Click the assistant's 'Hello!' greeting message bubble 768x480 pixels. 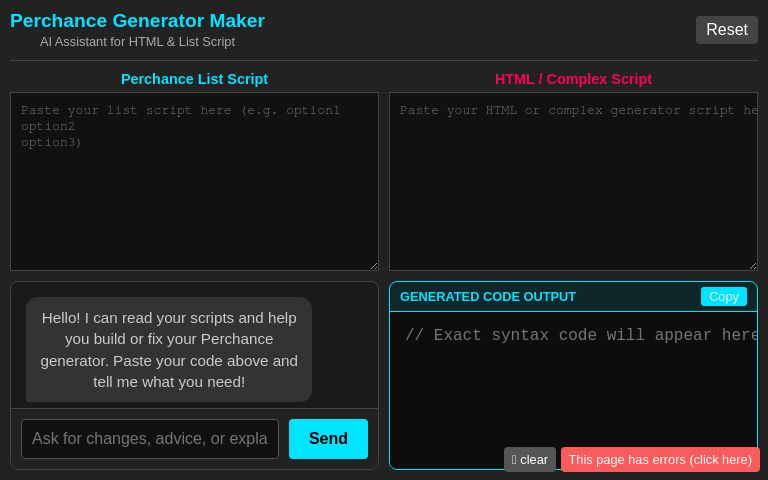click(169, 350)
